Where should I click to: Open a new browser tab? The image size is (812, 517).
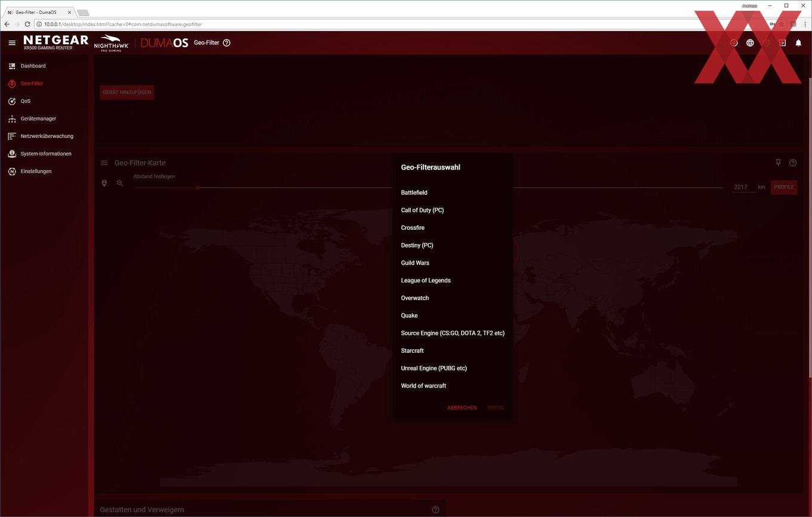(83, 13)
